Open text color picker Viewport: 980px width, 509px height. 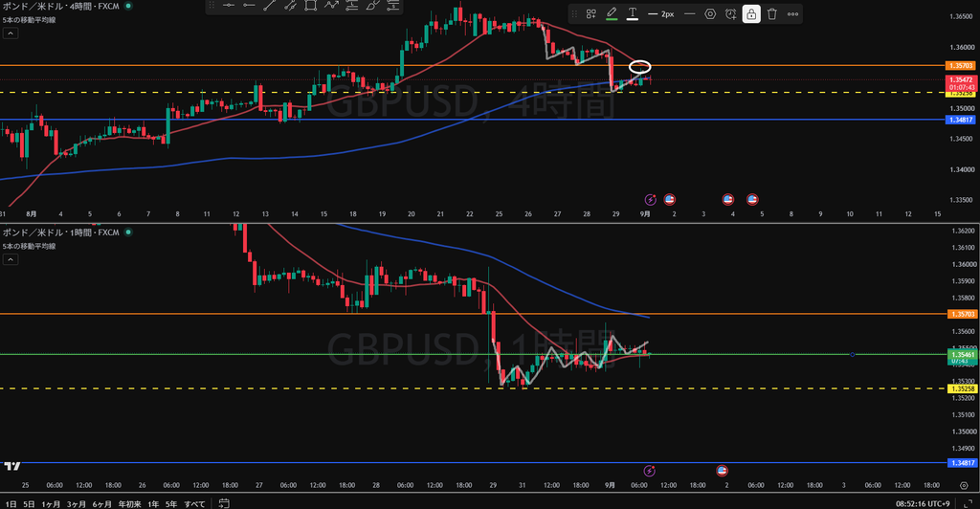[633, 13]
